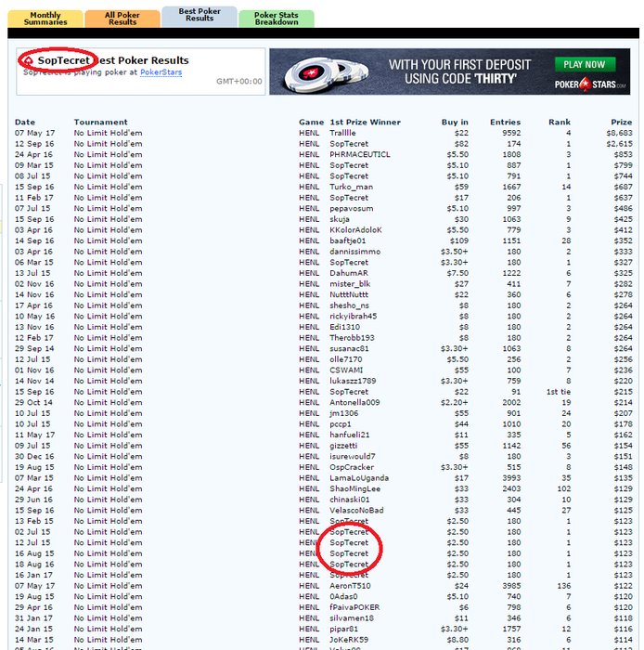
Task: Select winner name Tralllle
Action: pos(342,133)
